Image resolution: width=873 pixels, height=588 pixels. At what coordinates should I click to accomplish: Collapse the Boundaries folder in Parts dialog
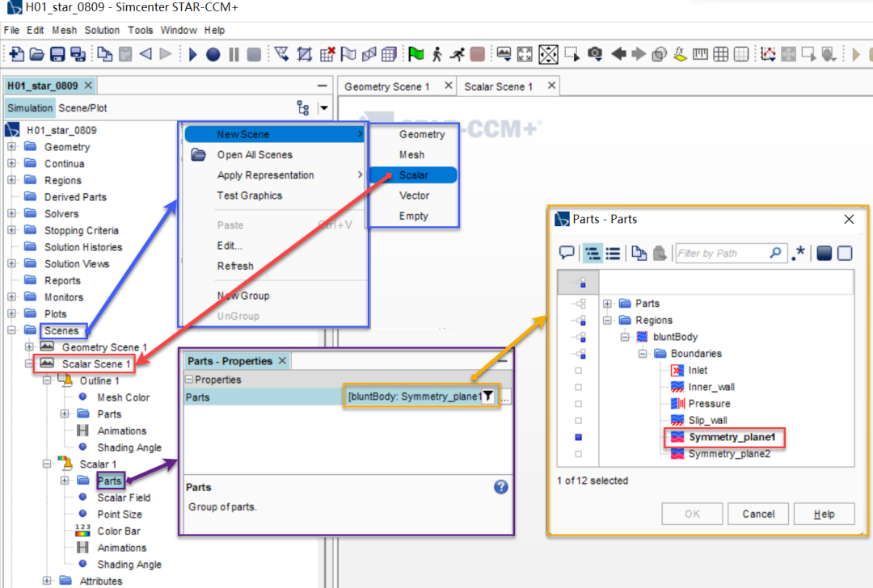pyautogui.click(x=643, y=354)
